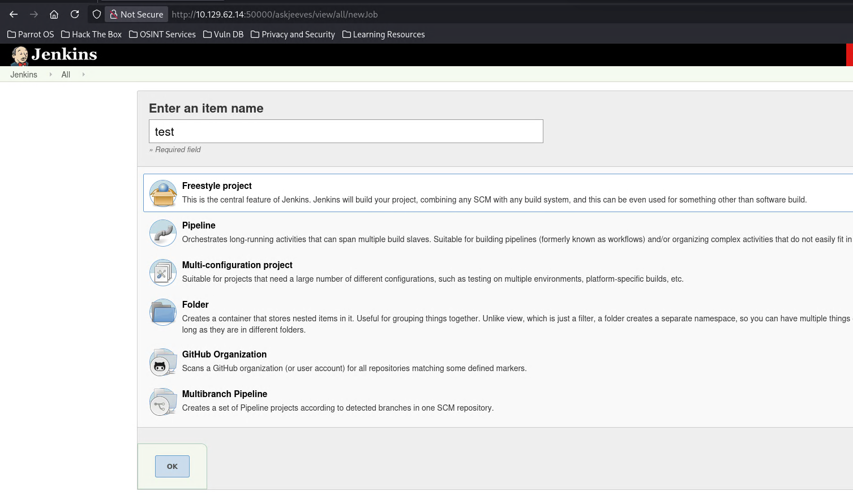Choose the Freestyle project title
This screenshot has width=853, height=504.
(217, 186)
